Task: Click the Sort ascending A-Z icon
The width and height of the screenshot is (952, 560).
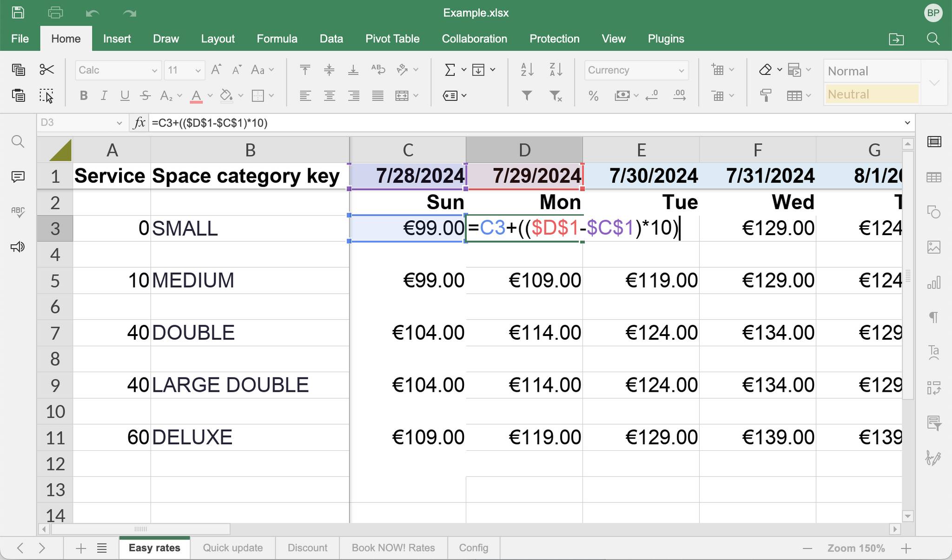Action: point(527,70)
